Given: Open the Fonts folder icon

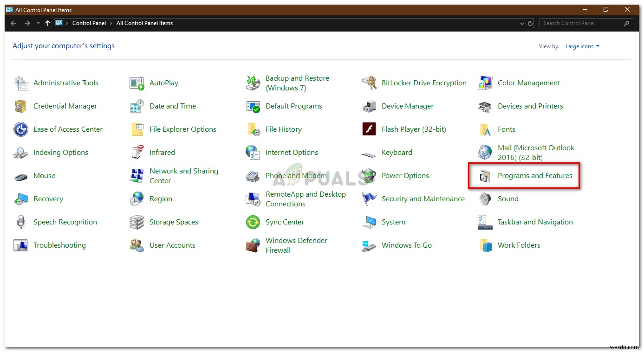Looking at the screenshot, I should (x=485, y=129).
